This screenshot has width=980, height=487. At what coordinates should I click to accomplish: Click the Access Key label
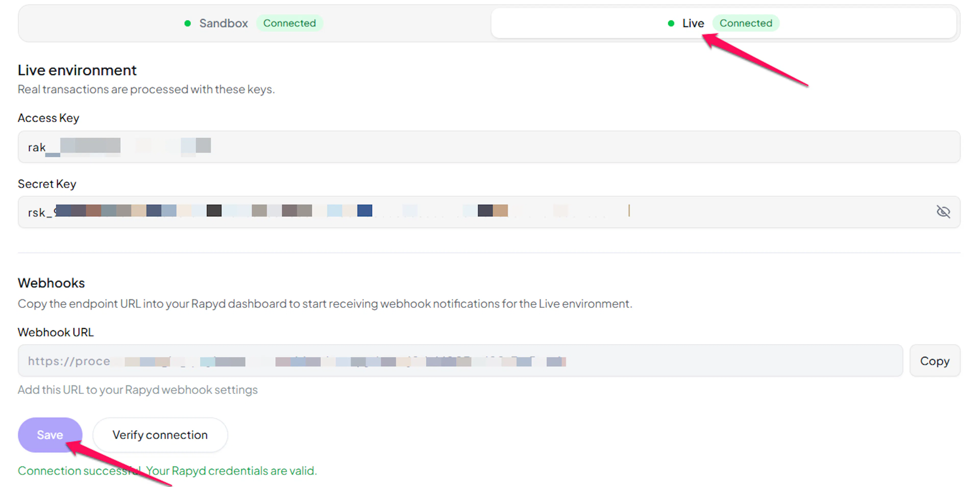coord(48,118)
